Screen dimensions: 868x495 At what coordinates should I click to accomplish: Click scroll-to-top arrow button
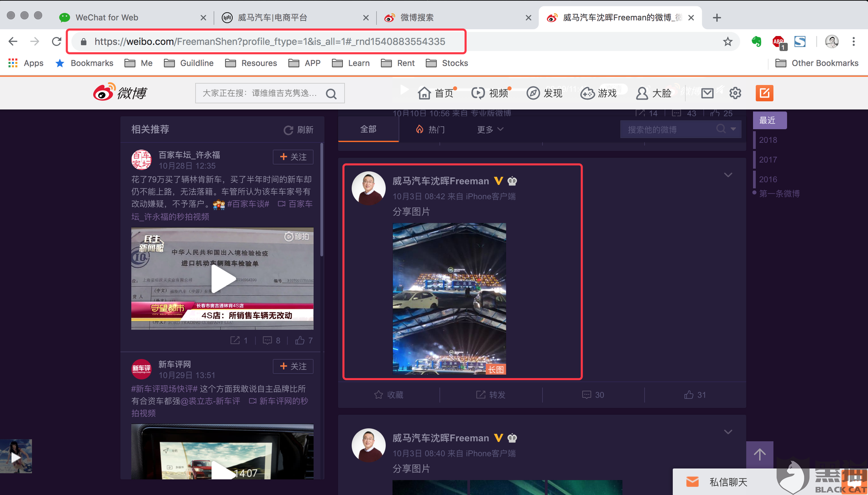(759, 454)
